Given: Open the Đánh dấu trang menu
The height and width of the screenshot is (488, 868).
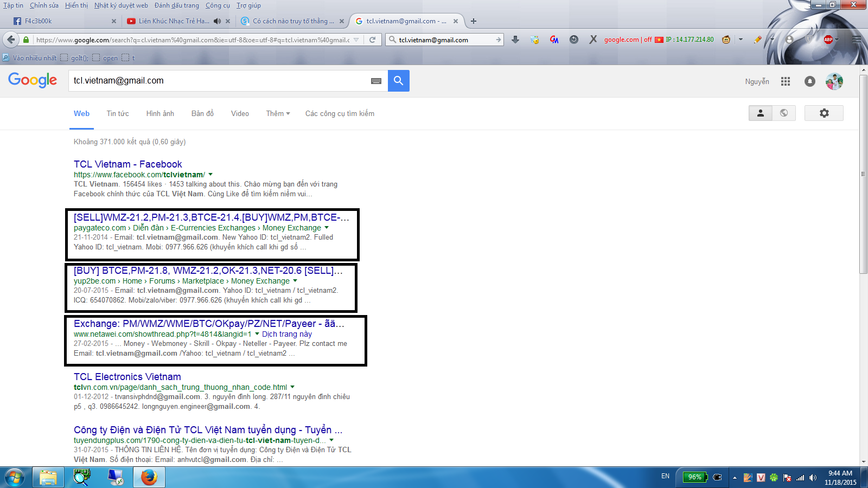Looking at the screenshot, I should 177,5.
